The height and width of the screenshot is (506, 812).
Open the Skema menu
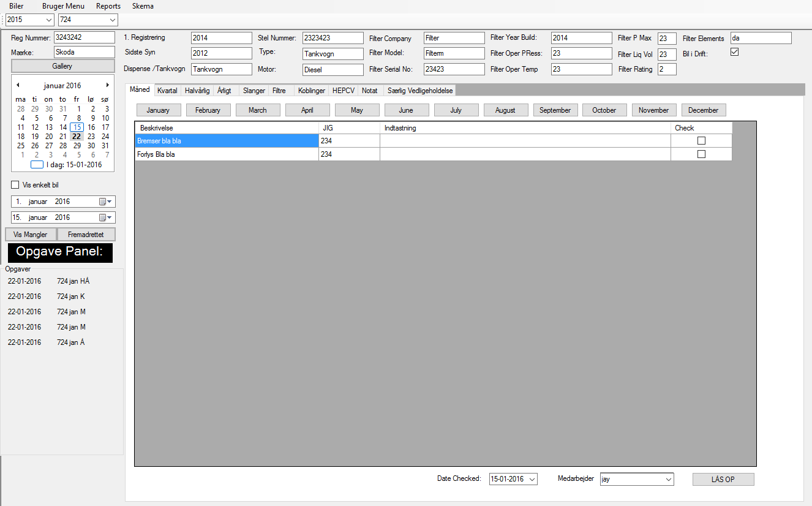coord(143,6)
